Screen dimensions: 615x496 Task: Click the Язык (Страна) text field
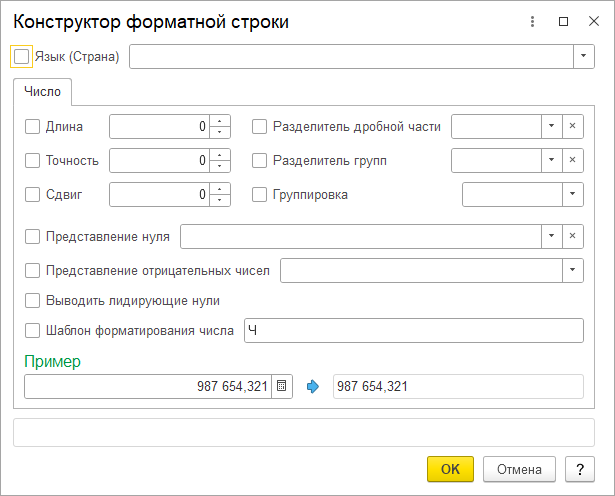tap(351, 56)
